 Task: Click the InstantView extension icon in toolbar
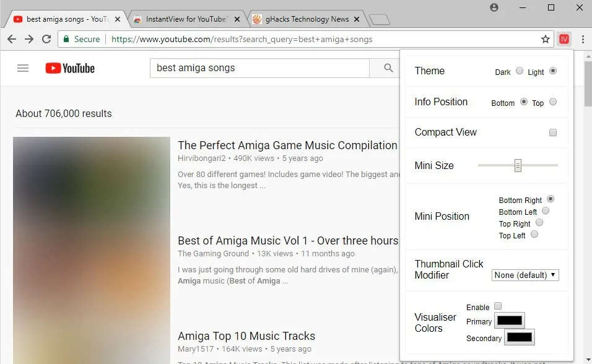564,39
